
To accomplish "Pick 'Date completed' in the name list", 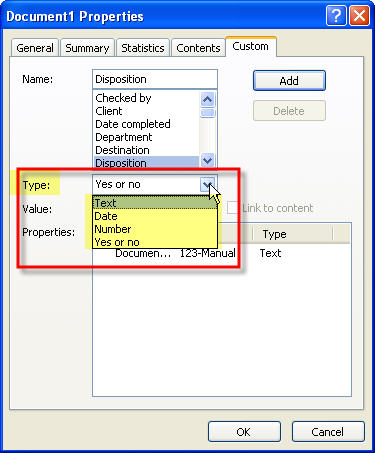I will [146, 124].
